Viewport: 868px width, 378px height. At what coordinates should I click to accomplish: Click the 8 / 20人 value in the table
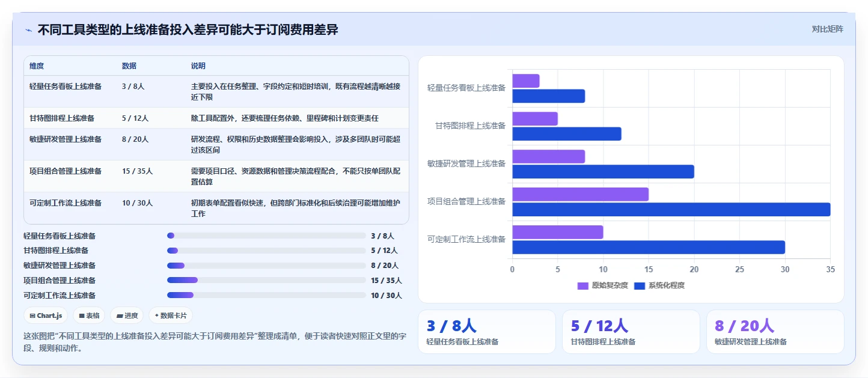[x=135, y=139]
